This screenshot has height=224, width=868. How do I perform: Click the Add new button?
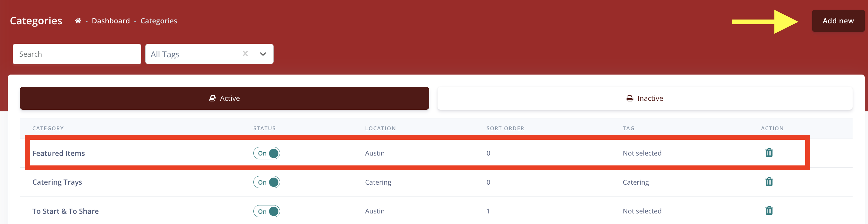pyautogui.click(x=838, y=21)
